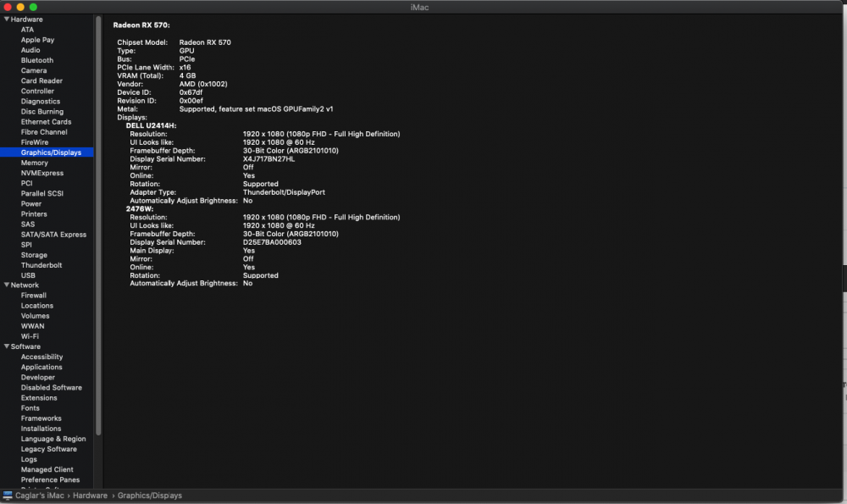Click the iMac window title

pyautogui.click(x=419, y=7)
